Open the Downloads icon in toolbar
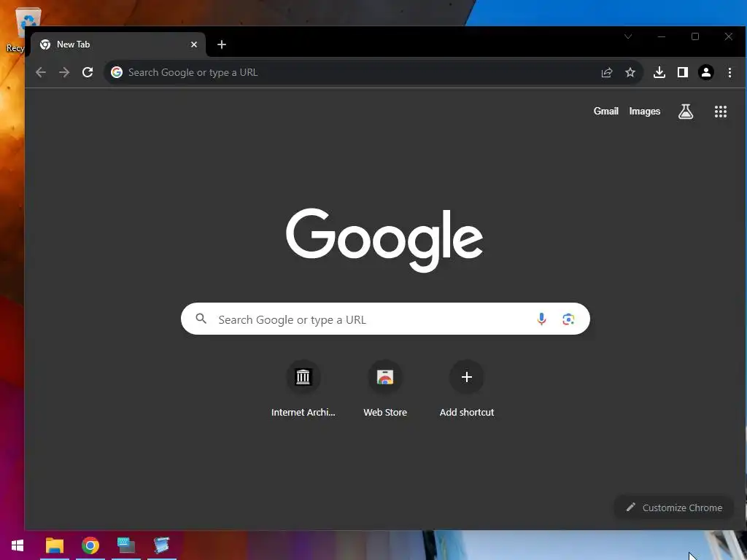 659,72
